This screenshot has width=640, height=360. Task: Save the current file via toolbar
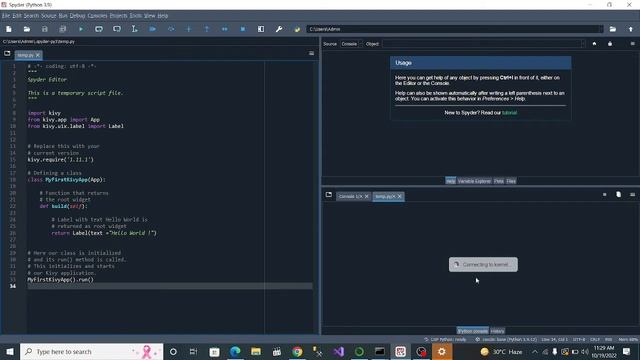44,29
